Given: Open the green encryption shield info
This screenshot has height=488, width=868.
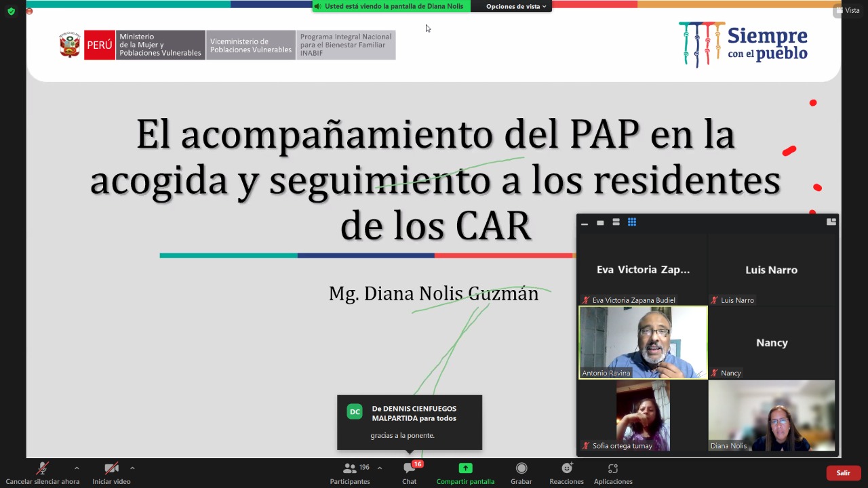Looking at the screenshot, I should (11, 11).
